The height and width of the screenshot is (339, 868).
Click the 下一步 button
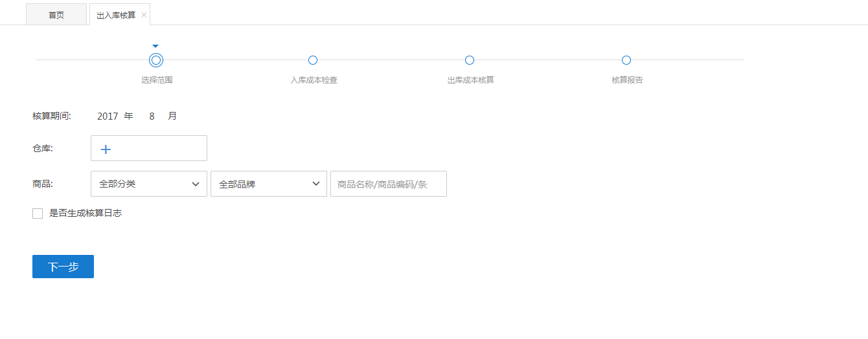click(x=63, y=267)
